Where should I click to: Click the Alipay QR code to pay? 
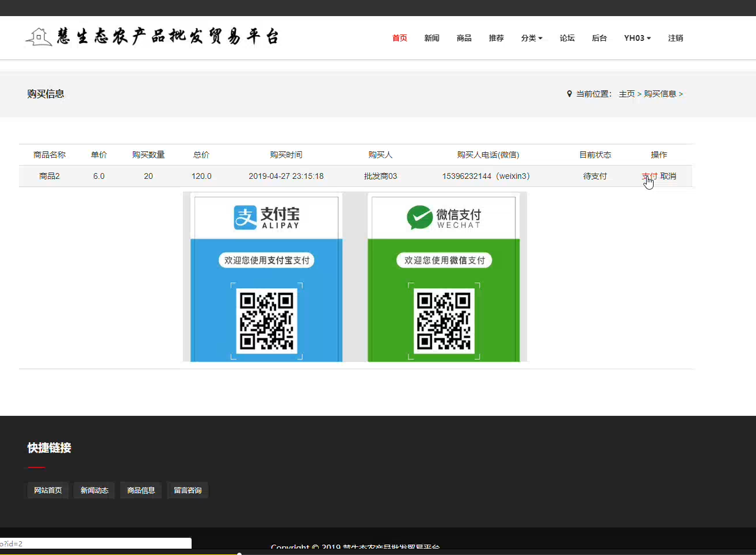pos(266,321)
